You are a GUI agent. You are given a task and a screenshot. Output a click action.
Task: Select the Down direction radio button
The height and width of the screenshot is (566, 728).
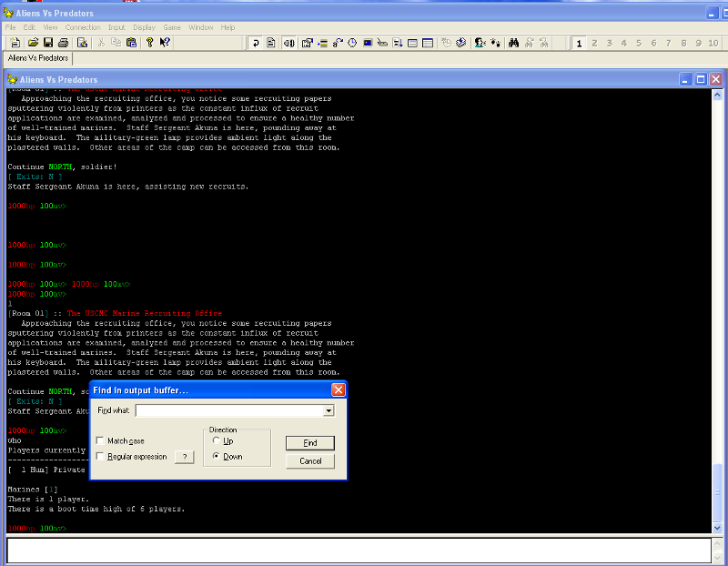(216, 457)
